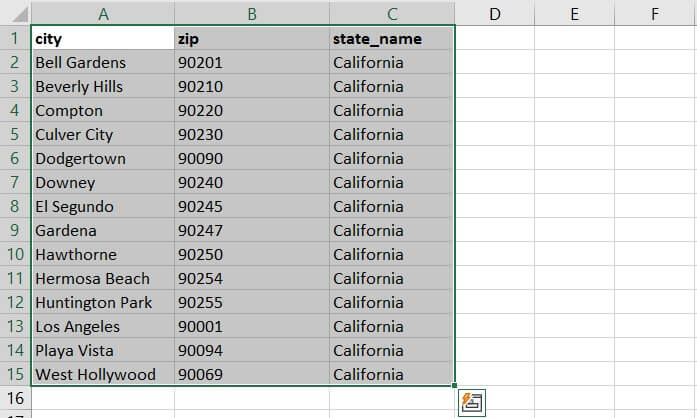The height and width of the screenshot is (418, 697).
Task: Click zip code 90230
Action: [252, 134]
